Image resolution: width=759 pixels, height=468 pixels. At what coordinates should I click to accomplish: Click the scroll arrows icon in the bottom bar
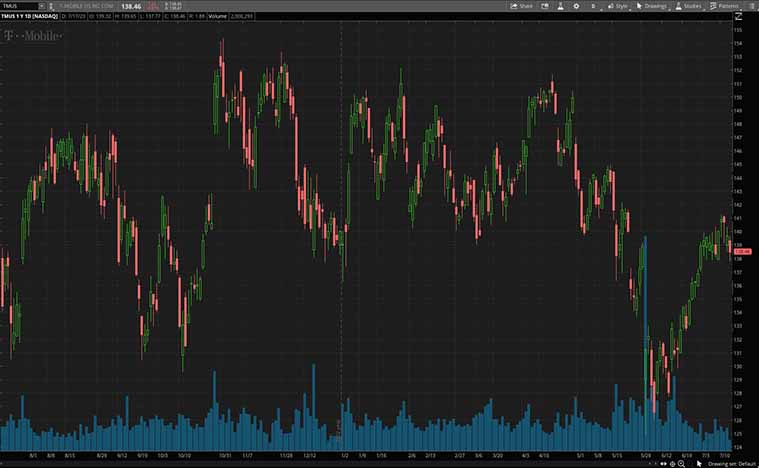point(663,464)
